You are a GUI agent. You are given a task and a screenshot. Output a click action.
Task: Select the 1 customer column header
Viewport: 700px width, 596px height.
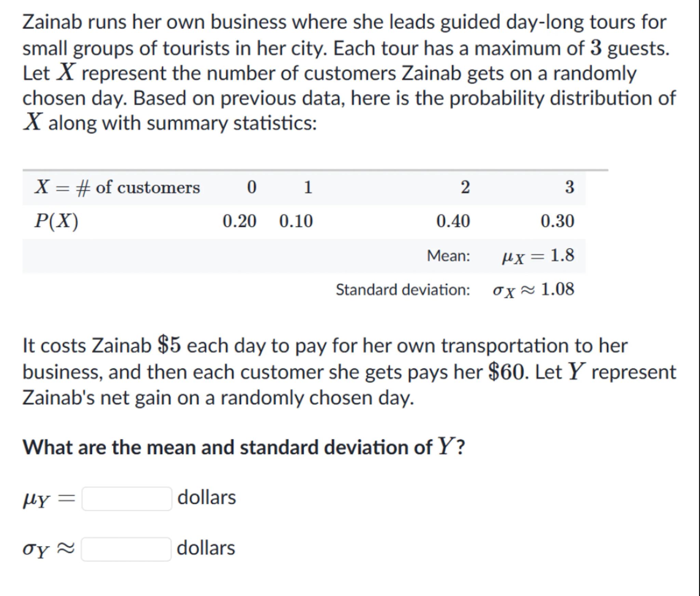tap(308, 187)
